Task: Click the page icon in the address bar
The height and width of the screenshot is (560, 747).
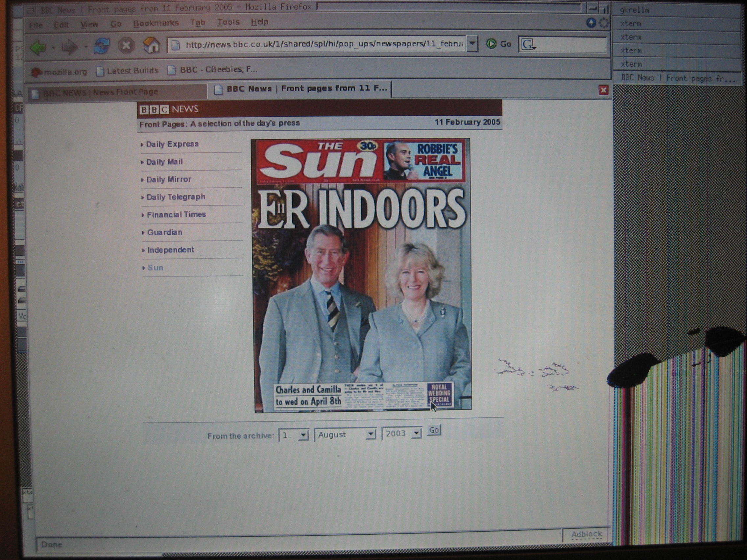Action: 176,45
